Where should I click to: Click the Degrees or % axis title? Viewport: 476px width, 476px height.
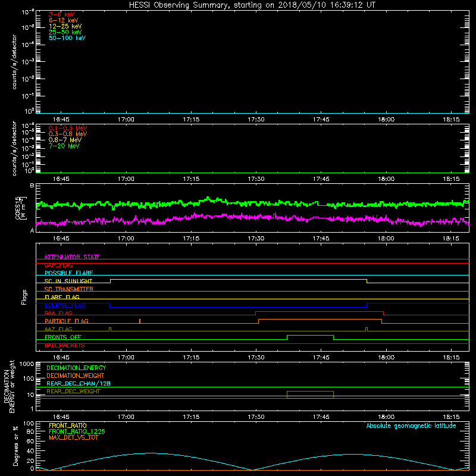[15, 446]
